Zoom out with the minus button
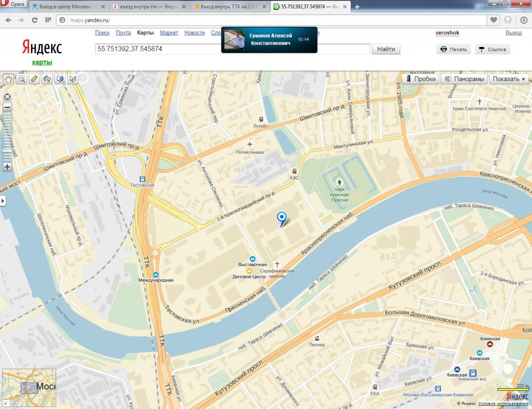 click(x=7, y=107)
